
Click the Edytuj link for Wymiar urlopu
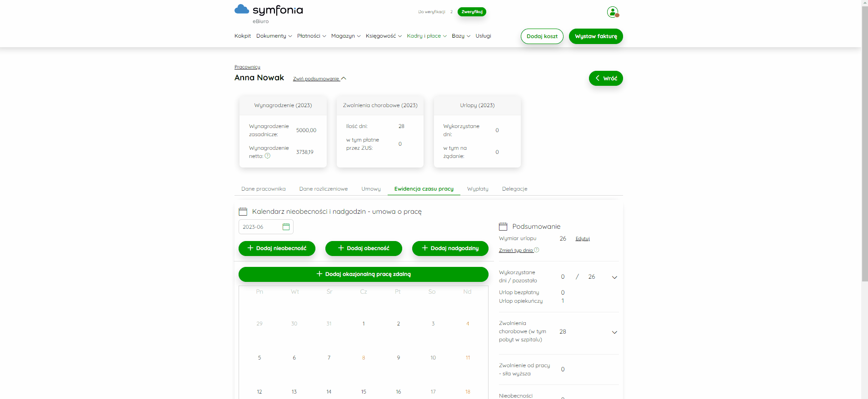[x=583, y=238]
